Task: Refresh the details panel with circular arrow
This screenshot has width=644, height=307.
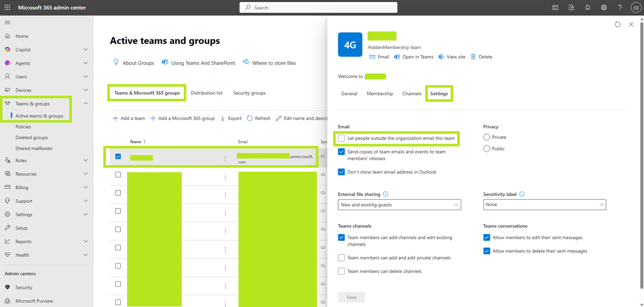Action: click(x=618, y=24)
